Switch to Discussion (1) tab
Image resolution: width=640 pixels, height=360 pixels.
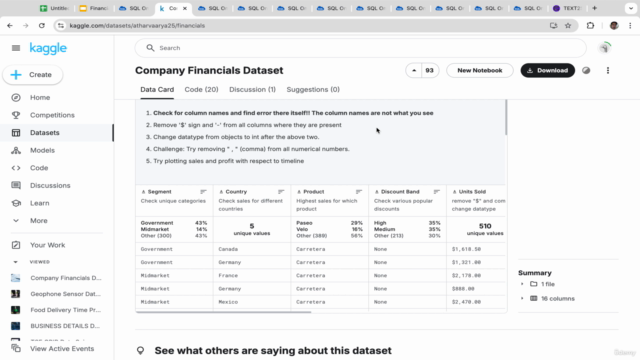[252, 89]
